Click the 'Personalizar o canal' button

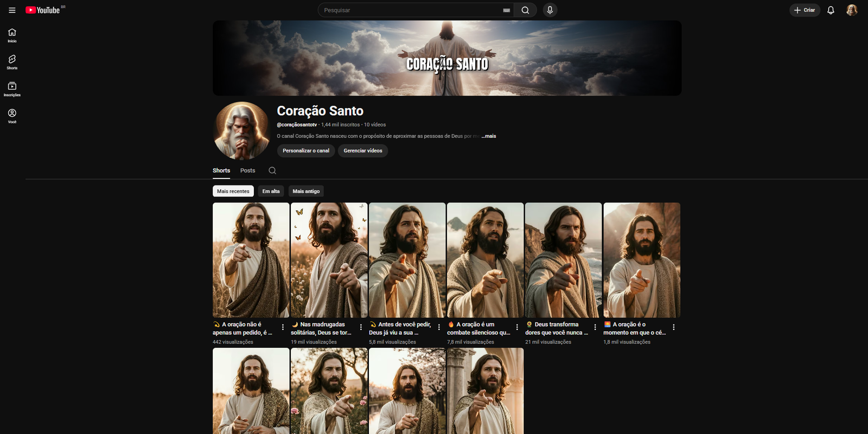[305, 151]
